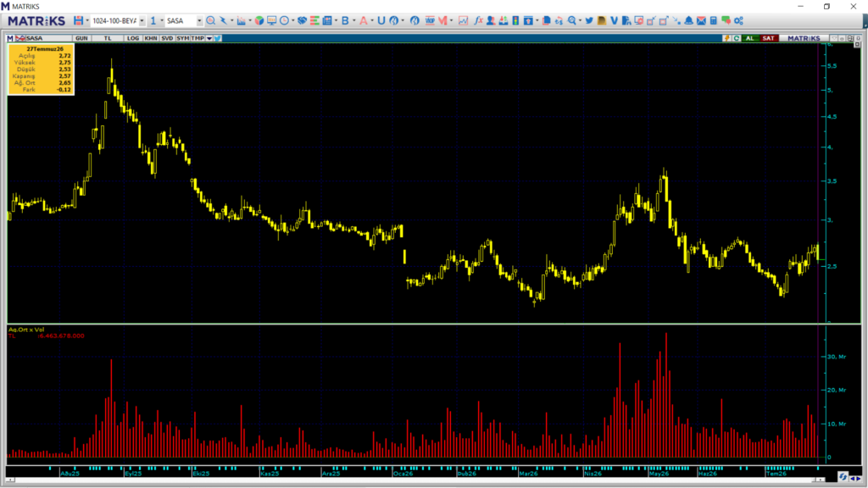Click the green C refresh icon in chart header

[737, 38]
